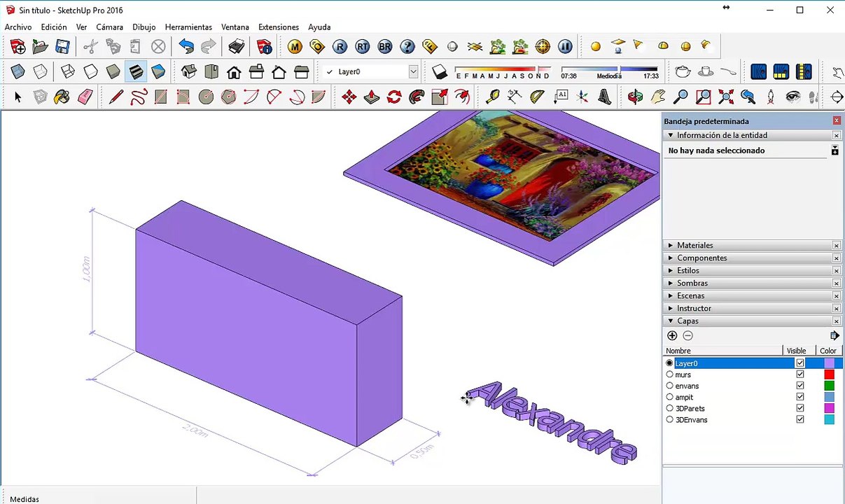Sort layers by Nombre column header

pos(722,351)
